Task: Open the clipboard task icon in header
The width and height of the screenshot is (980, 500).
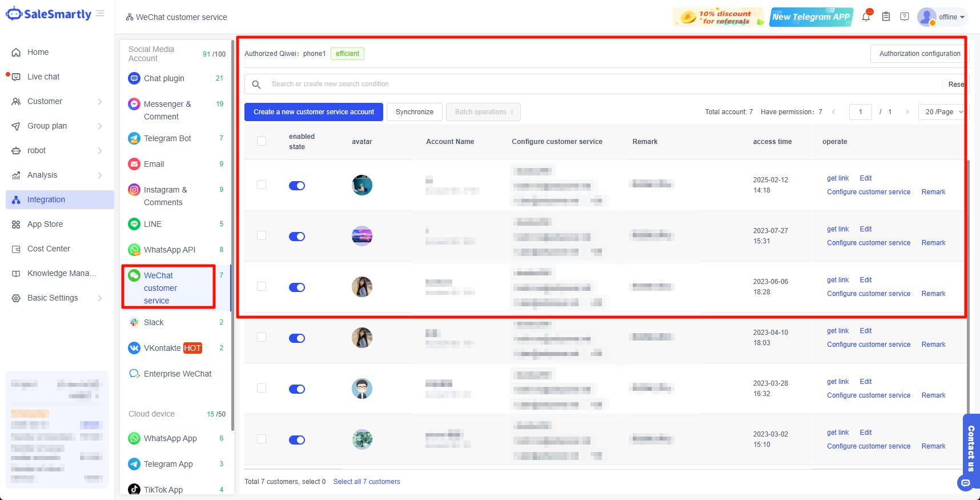Action: coord(886,17)
